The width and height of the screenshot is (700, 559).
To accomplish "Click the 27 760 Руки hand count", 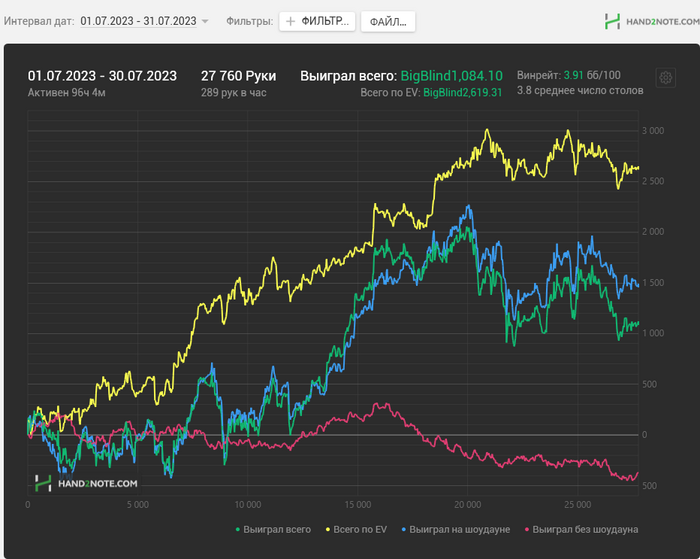I will coord(238,76).
